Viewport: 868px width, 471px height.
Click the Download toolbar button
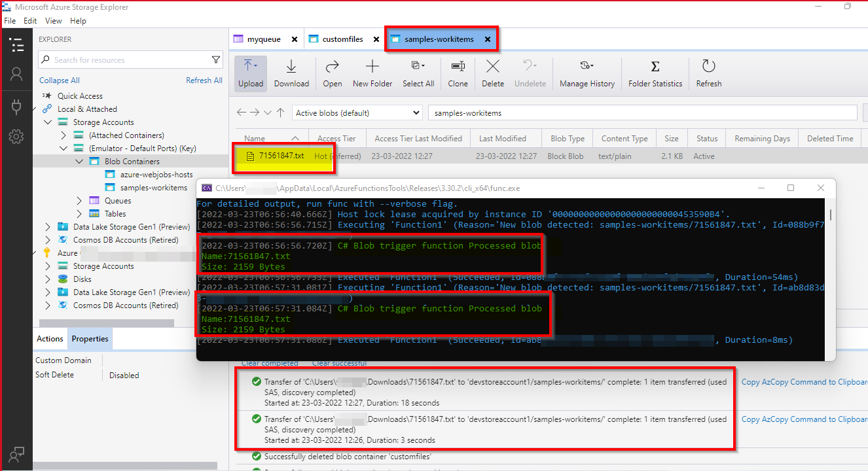291,73
